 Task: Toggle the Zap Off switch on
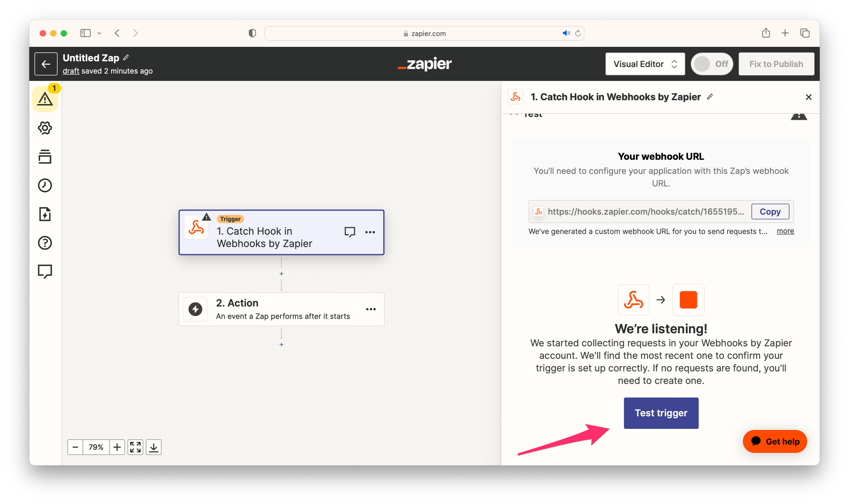(711, 64)
